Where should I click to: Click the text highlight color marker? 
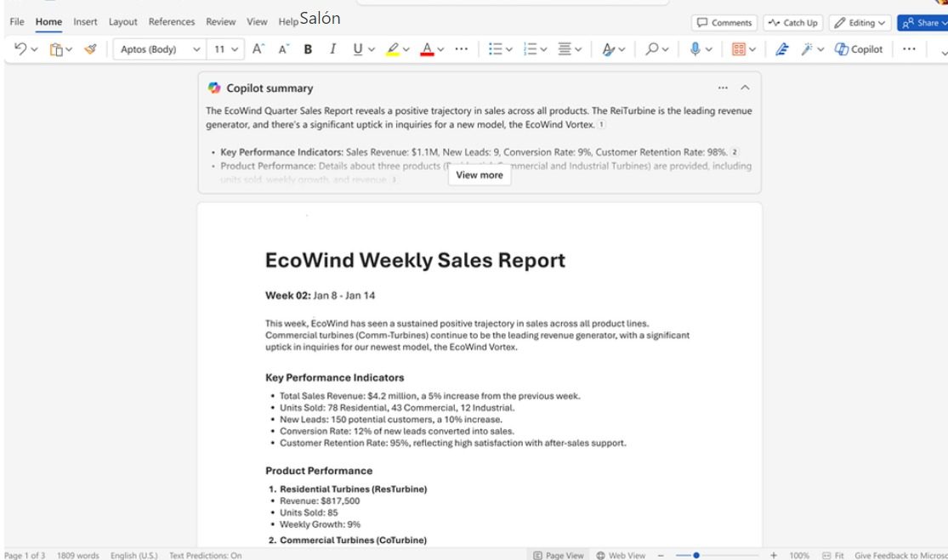tap(392, 49)
